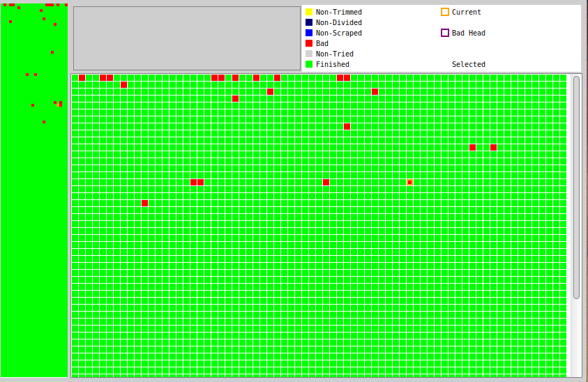
Task: Click the "Finished" legend label
Action: 332,64
